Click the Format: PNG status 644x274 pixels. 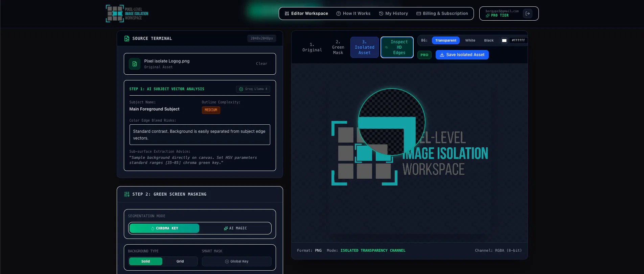309,251
